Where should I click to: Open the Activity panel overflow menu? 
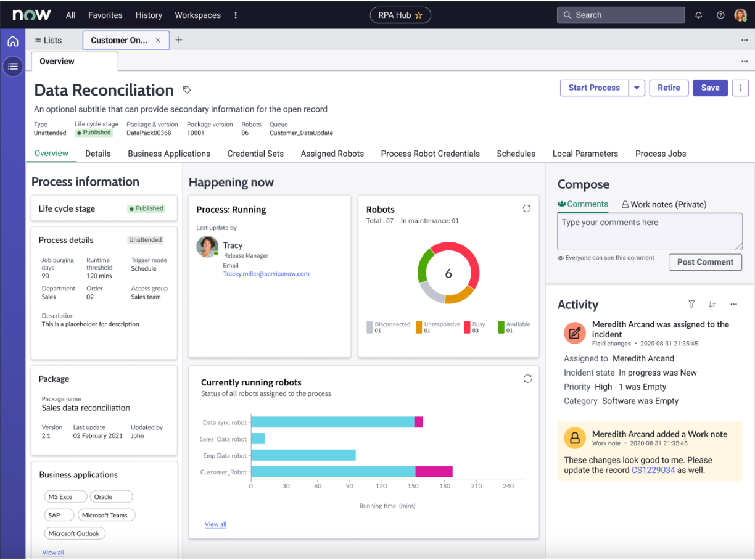pyautogui.click(x=733, y=304)
